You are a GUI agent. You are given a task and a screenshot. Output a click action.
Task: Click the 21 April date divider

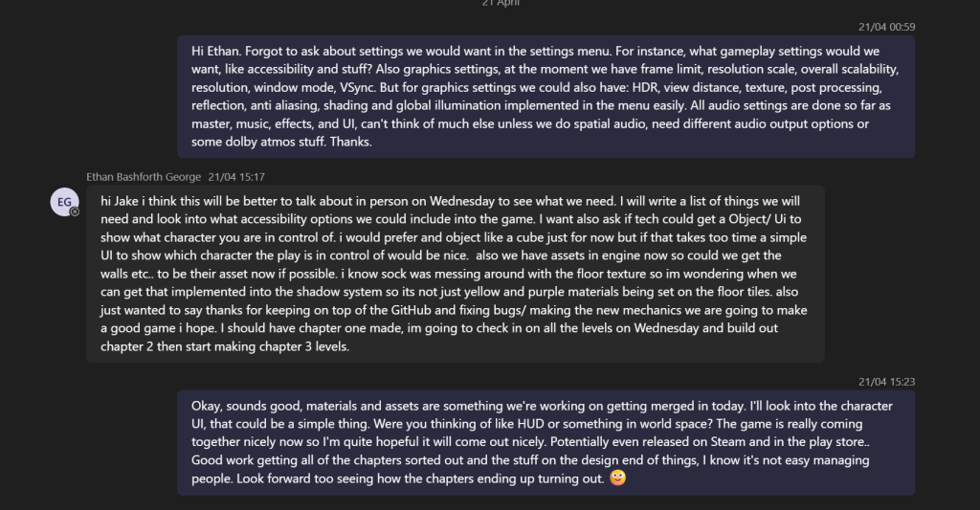tap(501, 3)
